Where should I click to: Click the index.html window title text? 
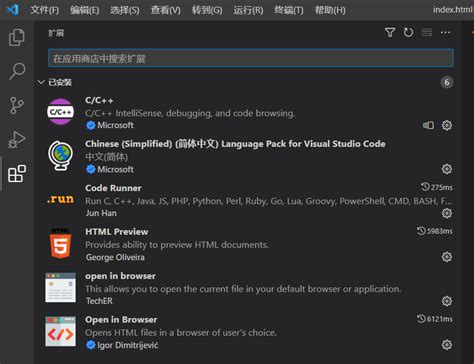click(x=453, y=10)
